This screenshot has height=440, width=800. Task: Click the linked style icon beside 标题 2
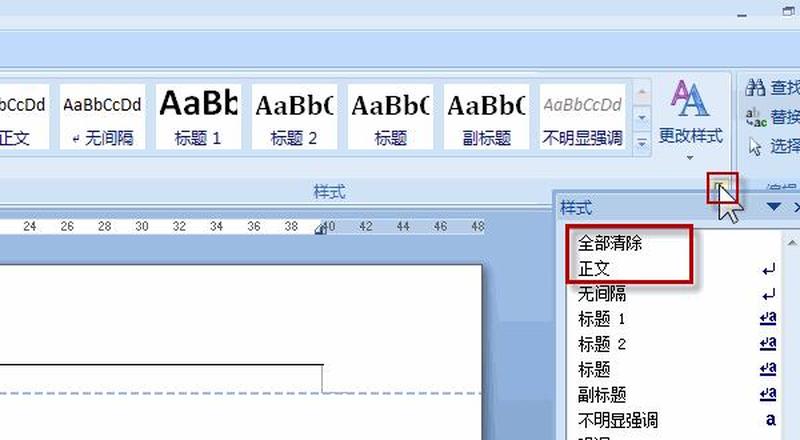point(768,343)
